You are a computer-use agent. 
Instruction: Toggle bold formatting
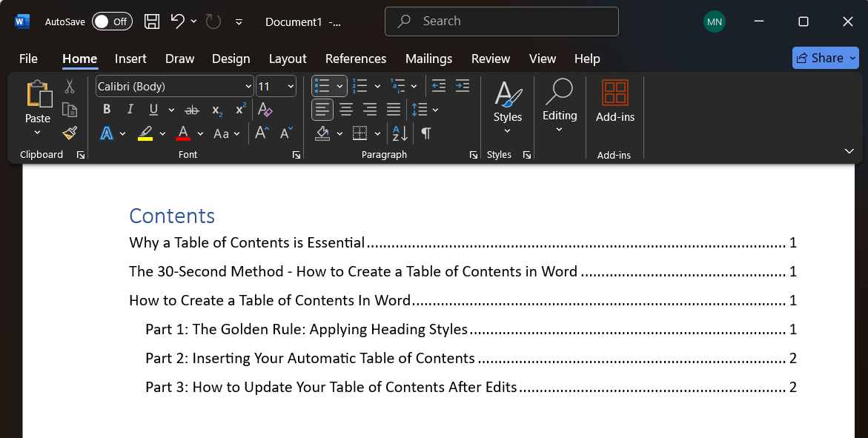click(106, 109)
